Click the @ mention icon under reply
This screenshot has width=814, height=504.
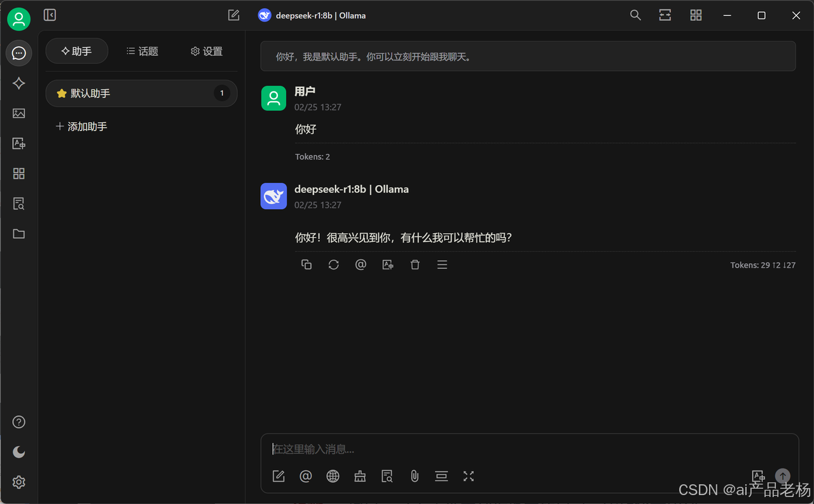361,265
